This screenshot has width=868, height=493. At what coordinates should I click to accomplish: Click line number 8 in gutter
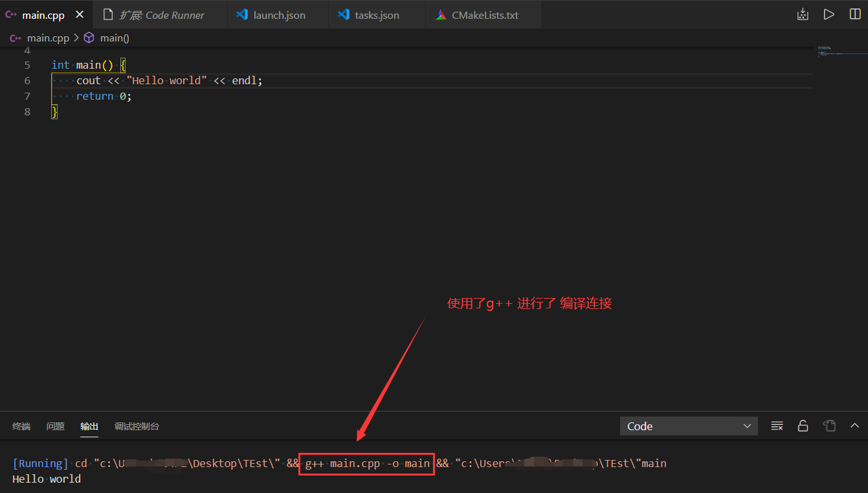pos(27,111)
